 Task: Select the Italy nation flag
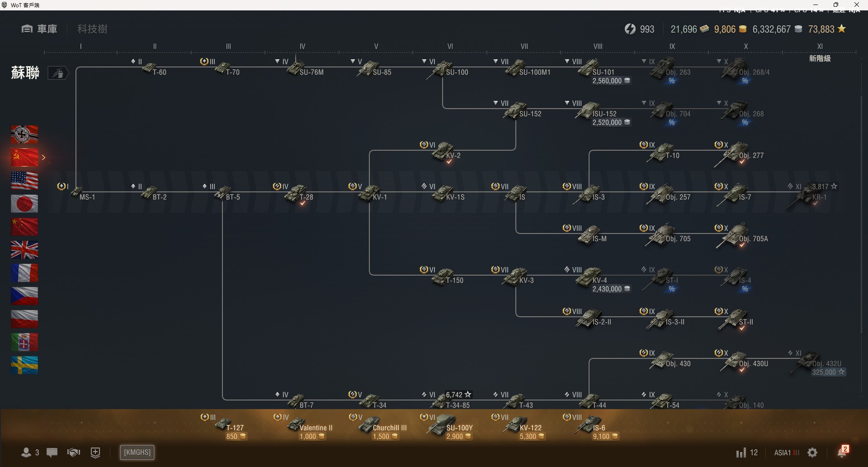24,342
